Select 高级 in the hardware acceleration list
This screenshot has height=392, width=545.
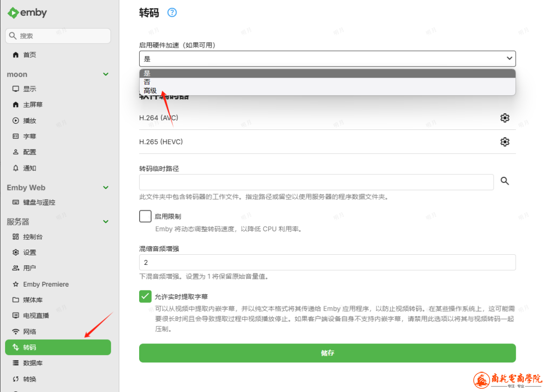pyautogui.click(x=327, y=91)
